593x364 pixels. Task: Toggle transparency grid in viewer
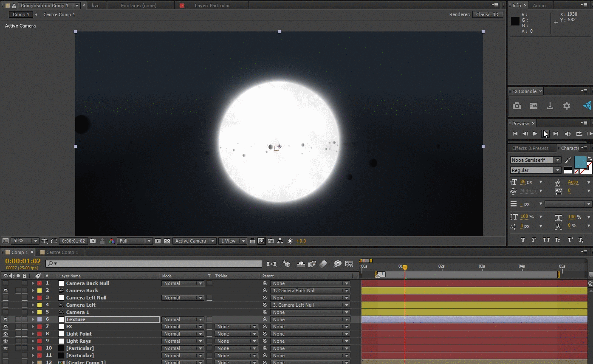[167, 241]
